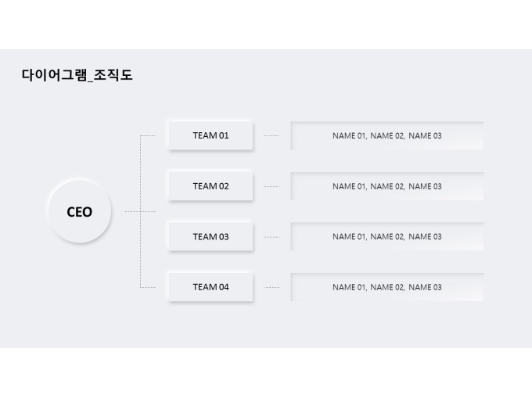Viewport: 532px width, 399px height.
Task: Click the CEO circle
Action: tap(80, 211)
